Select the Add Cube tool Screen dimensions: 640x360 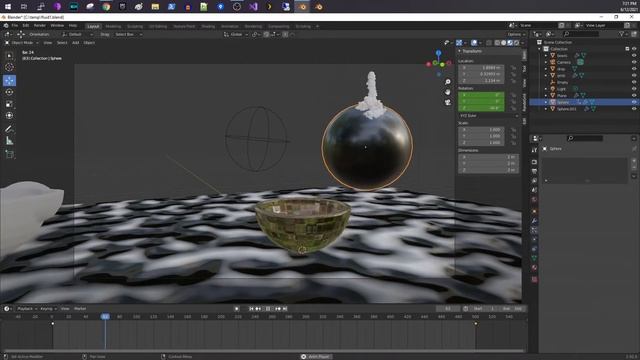9,154
